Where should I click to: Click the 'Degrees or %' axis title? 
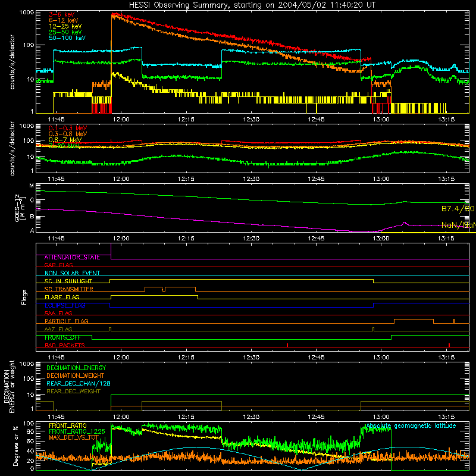[x=15, y=446]
